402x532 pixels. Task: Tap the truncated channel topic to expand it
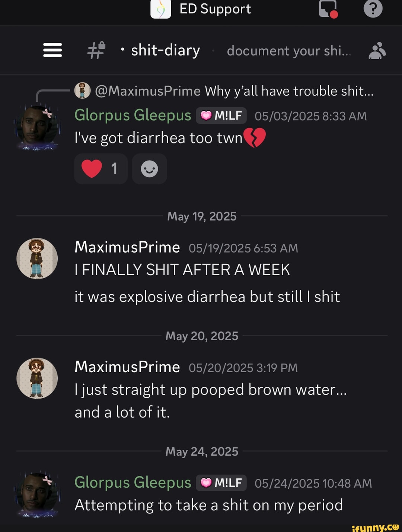(288, 51)
